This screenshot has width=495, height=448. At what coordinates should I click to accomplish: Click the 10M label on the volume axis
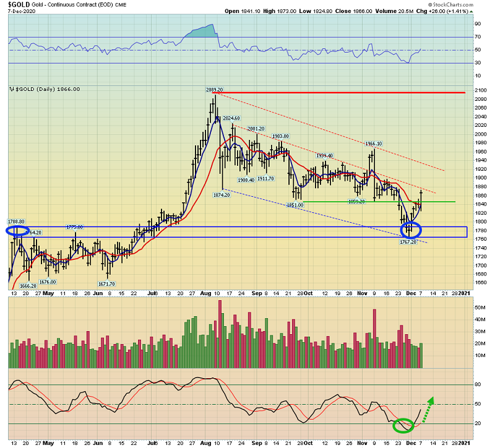tap(480, 356)
